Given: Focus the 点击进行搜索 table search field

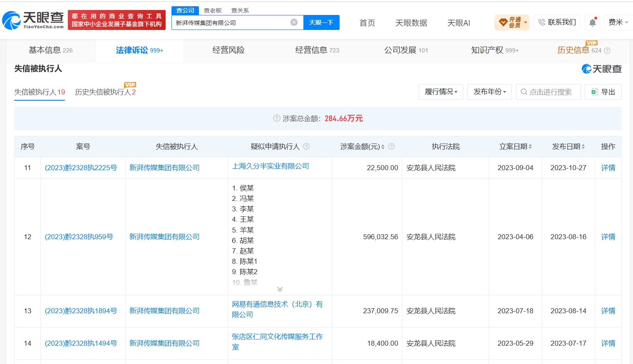Looking at the screenshot, I should 549,92.
